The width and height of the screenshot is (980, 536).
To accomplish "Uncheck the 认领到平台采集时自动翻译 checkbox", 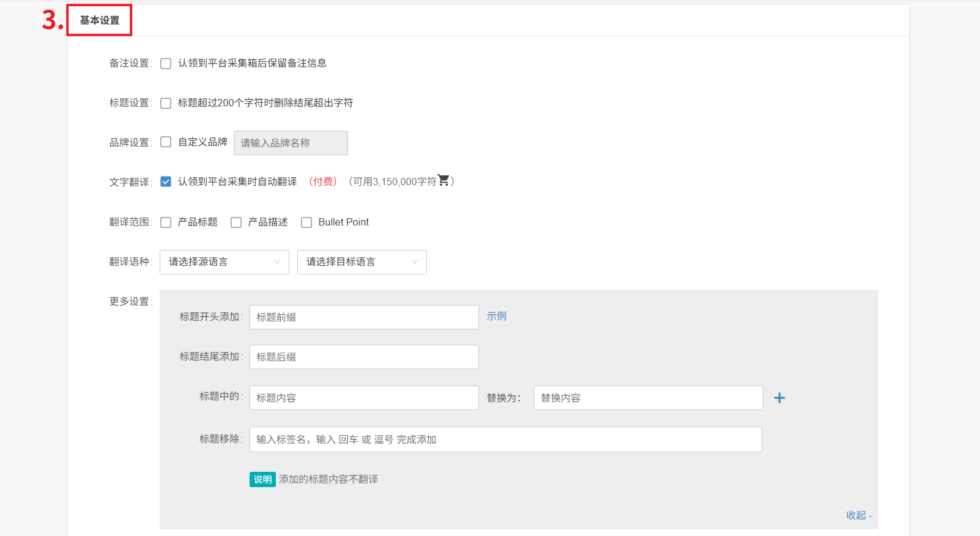I will click(x=166, y=182).
